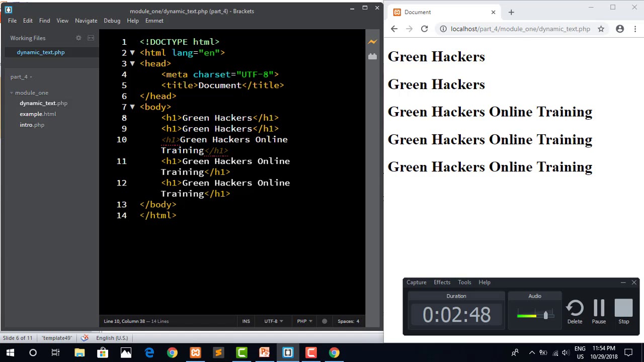
Task: Collapse the head tag fold at line 3
Action: coord(132,64)
